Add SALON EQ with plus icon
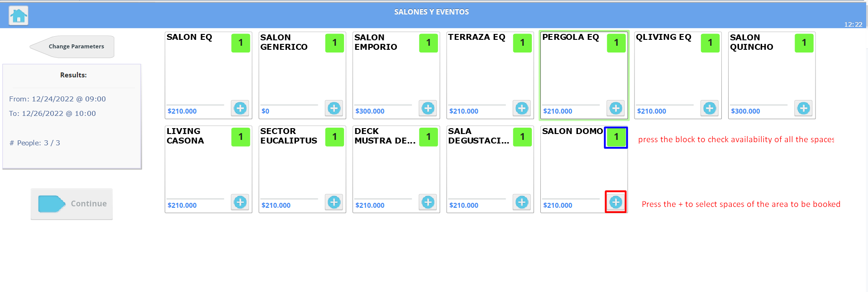The width and height of the screenshot is (868, 292). tap(240, 108)
